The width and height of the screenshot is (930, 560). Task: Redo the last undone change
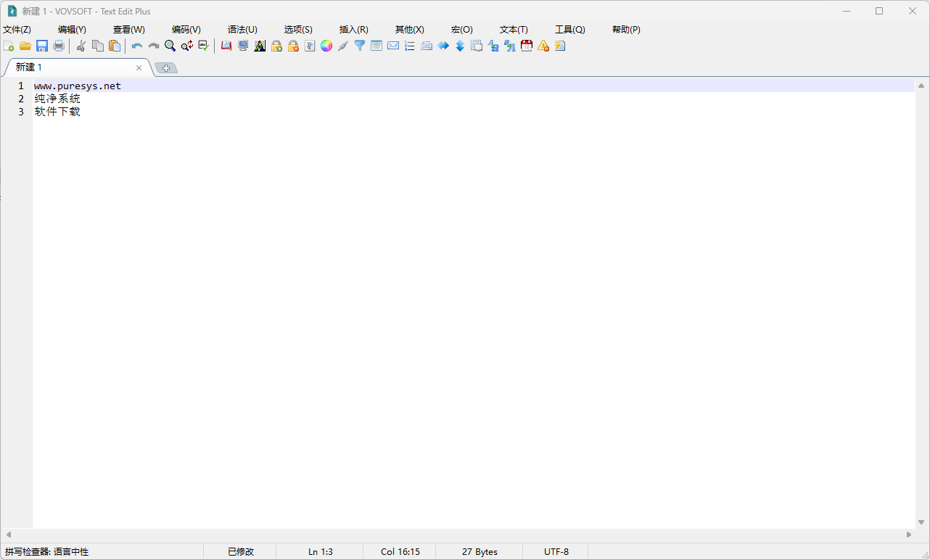tap(153, 46)
